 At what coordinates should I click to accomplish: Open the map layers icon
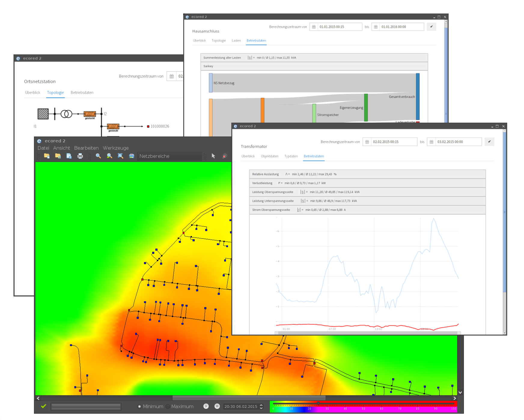coord(132,156)
